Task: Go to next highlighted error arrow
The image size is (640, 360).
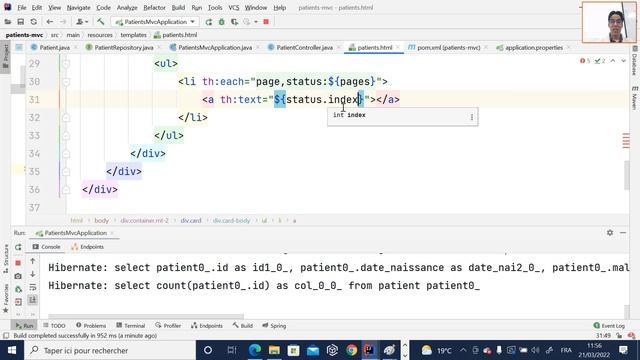Action: click(x=623, y=61)
